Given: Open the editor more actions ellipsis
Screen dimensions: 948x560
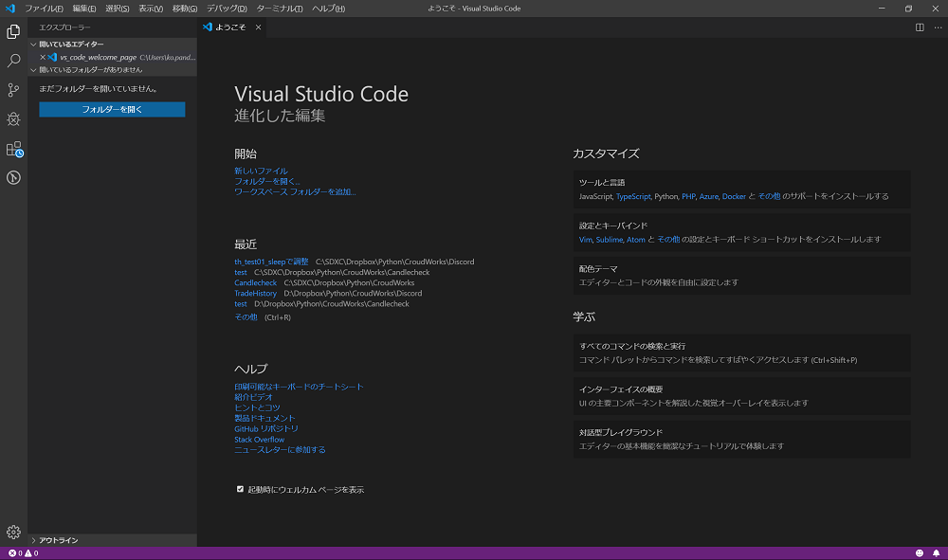Looking at the screenshot, I should [x=936, y=27].
